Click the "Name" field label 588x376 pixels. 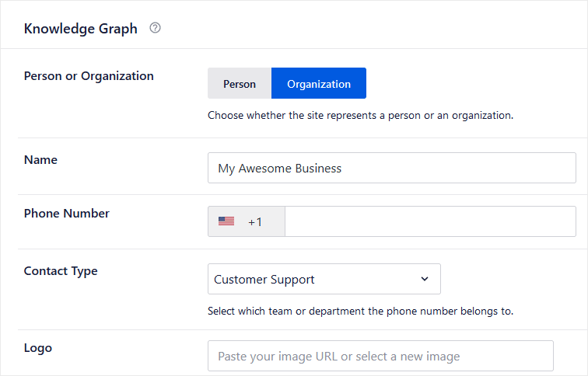click(x=40, y=160)
